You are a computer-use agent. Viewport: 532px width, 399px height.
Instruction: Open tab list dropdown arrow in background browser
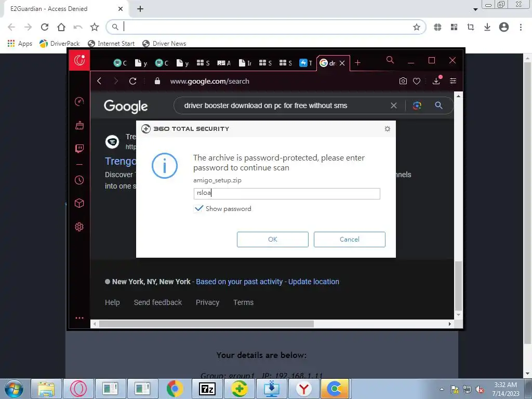(475, 9)
